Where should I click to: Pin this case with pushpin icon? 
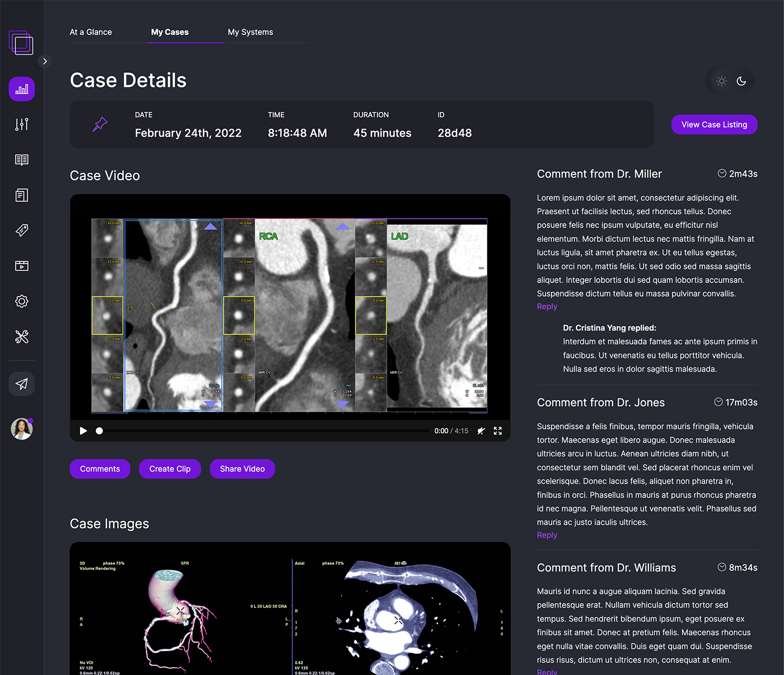pos(100,125)
